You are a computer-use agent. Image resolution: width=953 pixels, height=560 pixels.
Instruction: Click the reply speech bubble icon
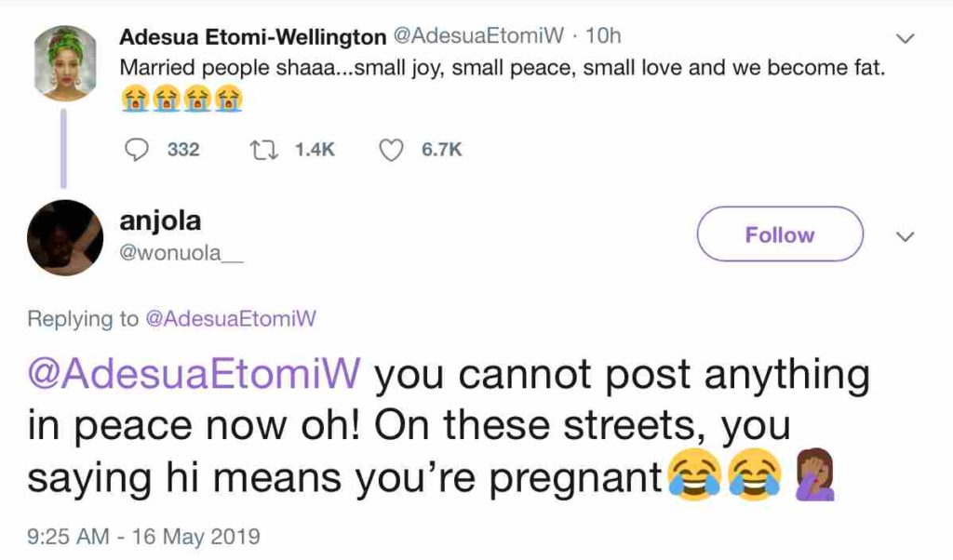[x=138, y=150]
